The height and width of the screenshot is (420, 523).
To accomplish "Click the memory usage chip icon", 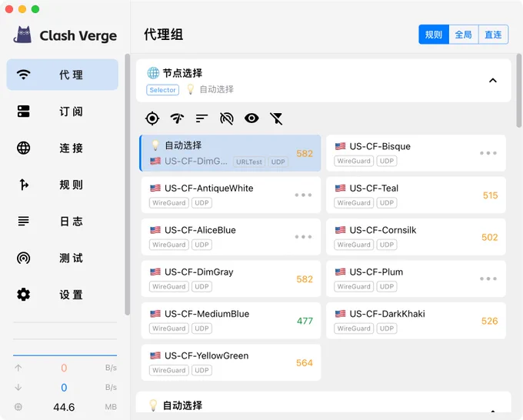I will tap(18, 407).
